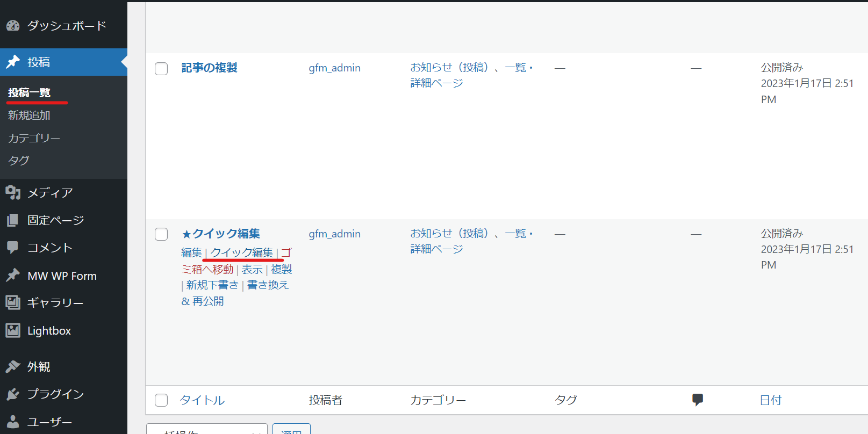Sort posts by タイトル column
The width and height of the screenshot is (868, 434).
point(202,400)
